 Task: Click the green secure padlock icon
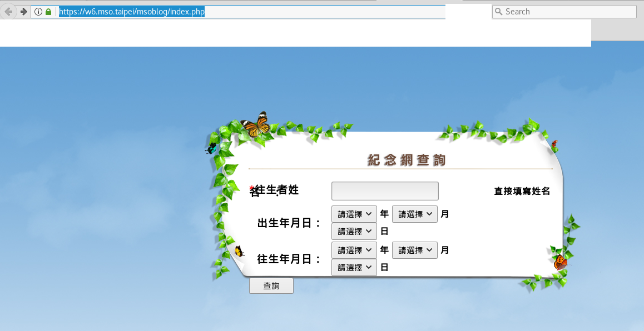[48, 12]
